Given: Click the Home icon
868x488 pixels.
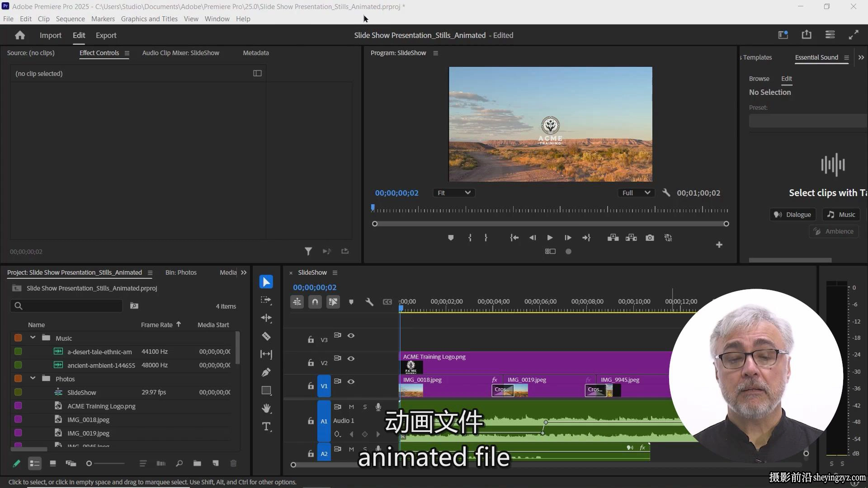Looking at the screenshot, I should tap(19, 35).
